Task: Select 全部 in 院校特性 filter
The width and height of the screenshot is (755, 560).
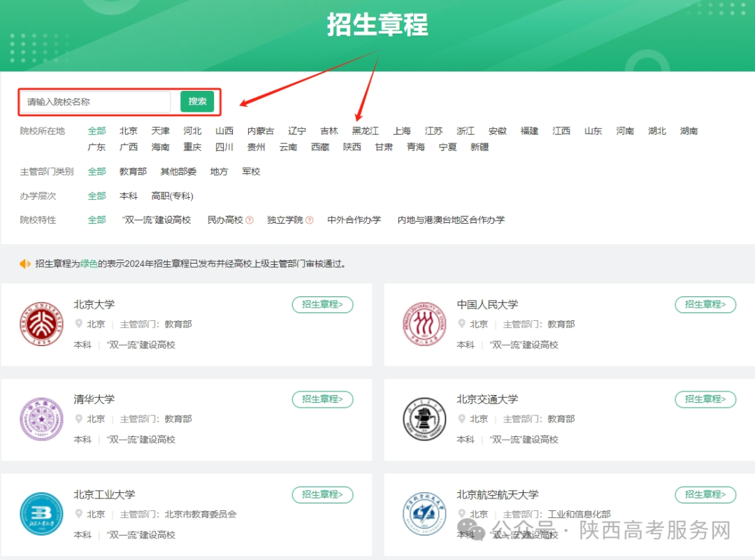Action: pos(96,220)
